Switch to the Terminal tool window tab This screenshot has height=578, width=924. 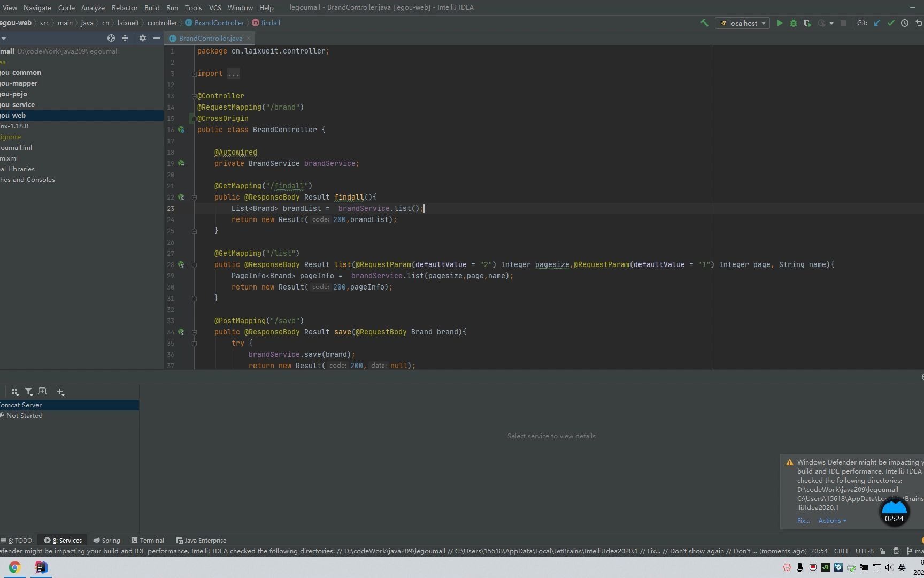point(148,541)
